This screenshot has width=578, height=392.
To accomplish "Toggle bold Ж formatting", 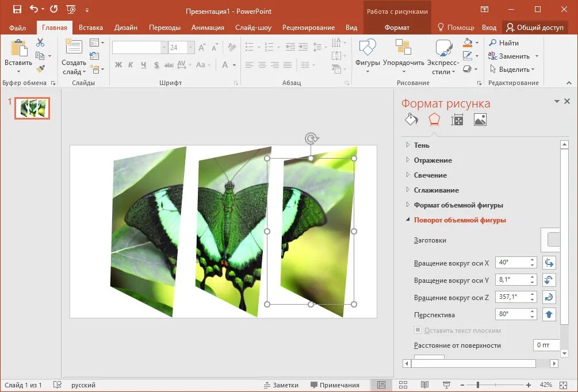I will pyautogui.click(x=118, y=65).
